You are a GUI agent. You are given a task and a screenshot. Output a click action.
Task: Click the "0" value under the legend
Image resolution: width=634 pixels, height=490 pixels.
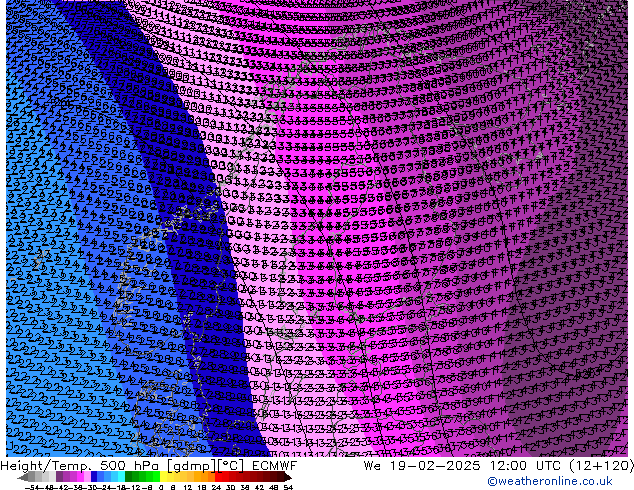[161, 488]
